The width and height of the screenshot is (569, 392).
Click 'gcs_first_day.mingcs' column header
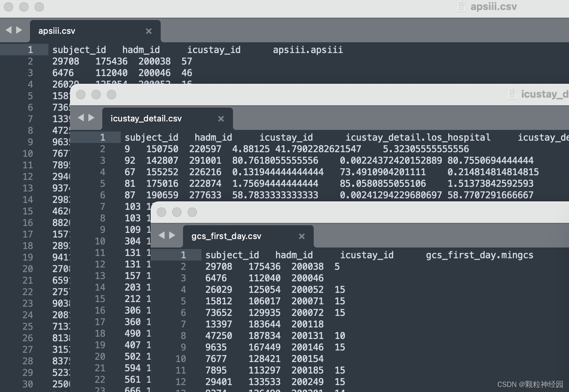click(x=479, y=255)
